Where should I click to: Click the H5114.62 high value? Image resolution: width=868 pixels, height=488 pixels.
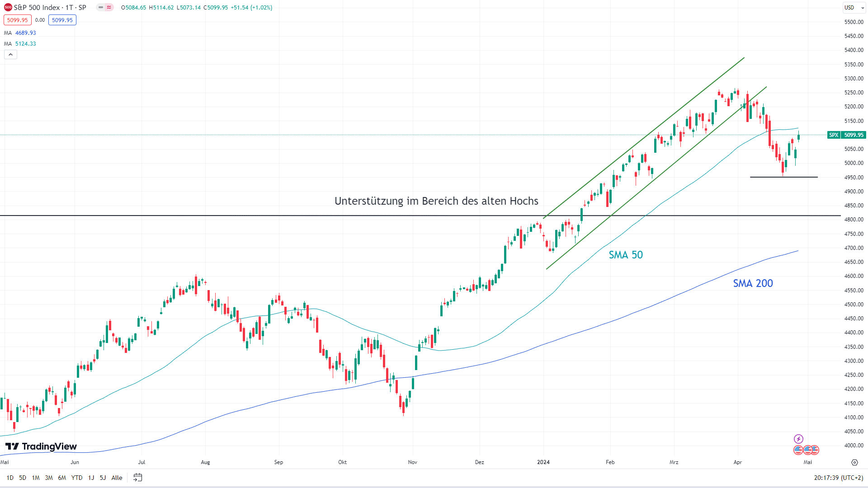161,8
